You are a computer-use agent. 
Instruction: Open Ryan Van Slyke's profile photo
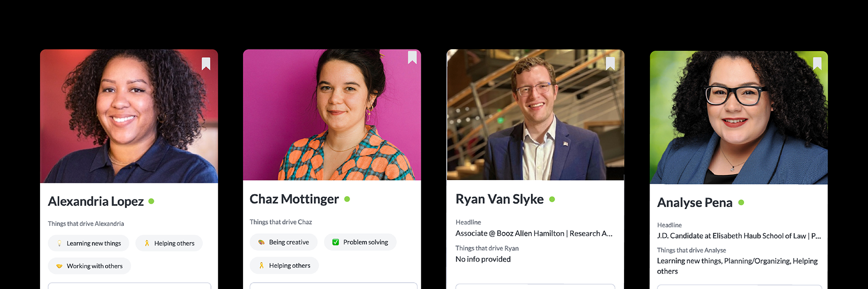click(x=536, y=115)
